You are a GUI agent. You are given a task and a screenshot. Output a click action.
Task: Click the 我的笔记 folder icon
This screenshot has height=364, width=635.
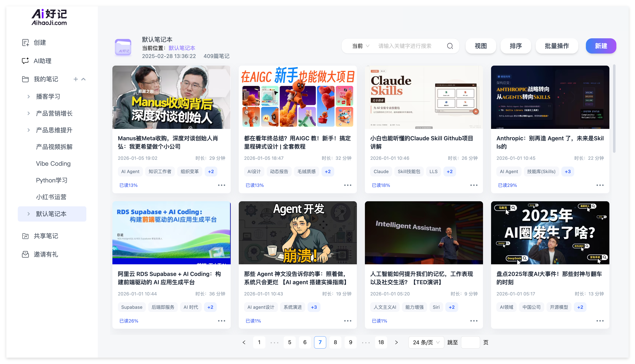point(25,79)
